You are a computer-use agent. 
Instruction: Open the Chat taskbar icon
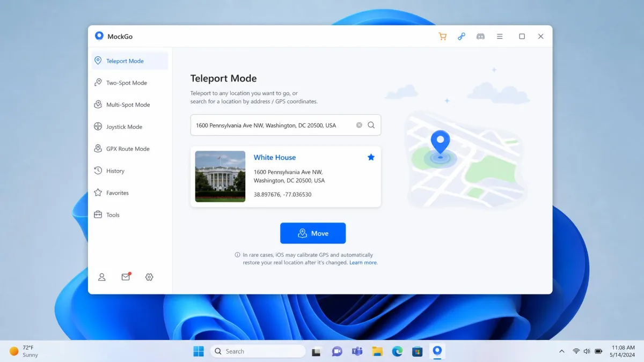click(337, 351)
